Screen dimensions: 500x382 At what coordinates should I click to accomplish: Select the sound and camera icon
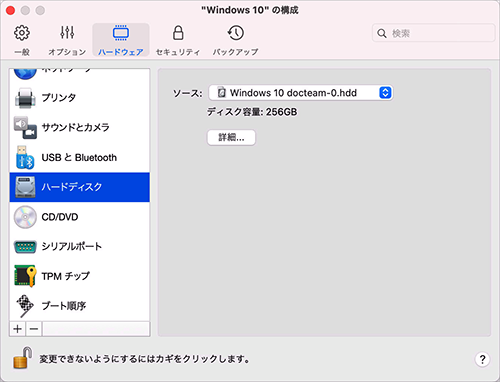click(25, 127)
